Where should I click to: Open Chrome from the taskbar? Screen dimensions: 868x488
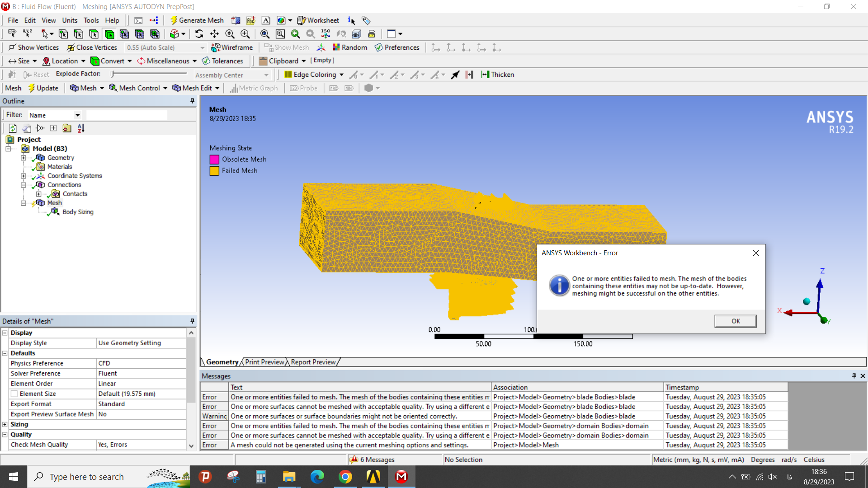click(345, 477)
